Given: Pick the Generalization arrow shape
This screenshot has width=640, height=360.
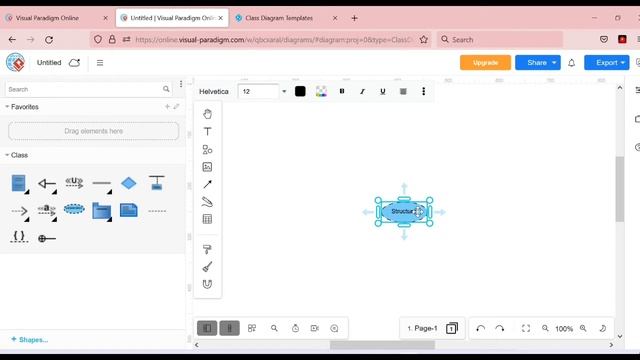Looking at the screenshot, I should coord(47,184).
